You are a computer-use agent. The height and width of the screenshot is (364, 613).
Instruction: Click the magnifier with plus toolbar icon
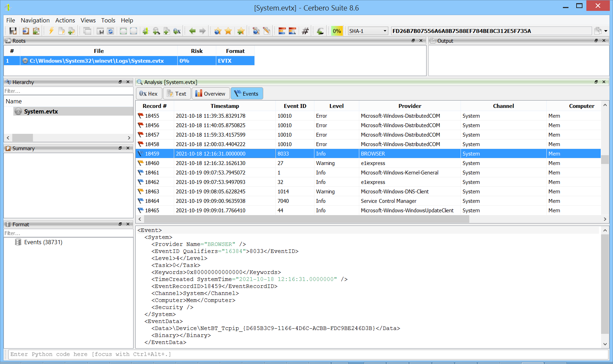pyautogui.click(x=156, y=31)
